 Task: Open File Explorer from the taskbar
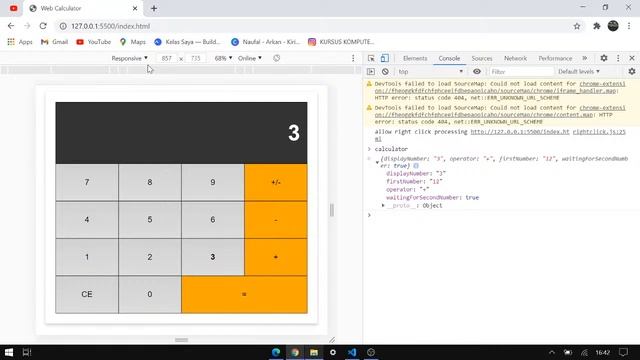point(314,352)
